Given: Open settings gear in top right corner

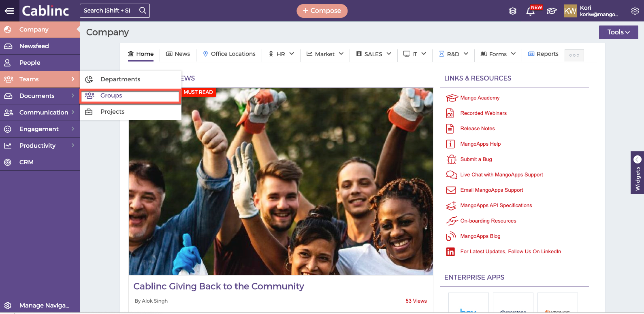Looking at the screenshot, I should point(635,11).
